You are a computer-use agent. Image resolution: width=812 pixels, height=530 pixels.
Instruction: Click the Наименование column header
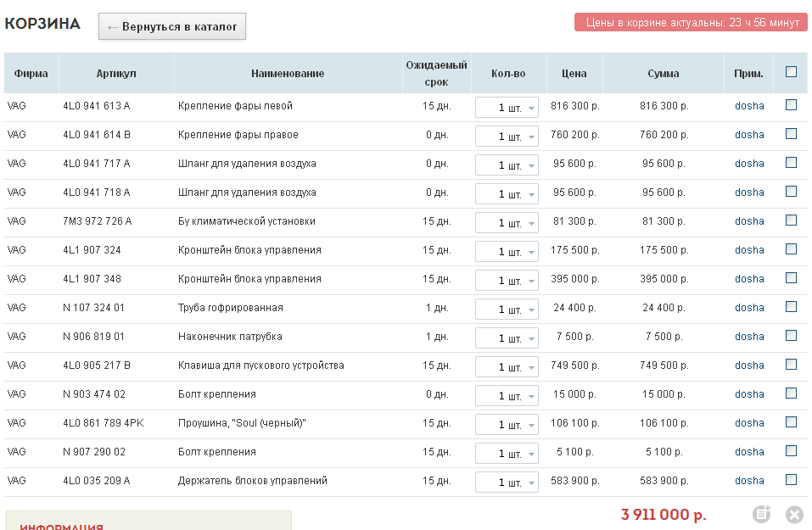[288, 74]
